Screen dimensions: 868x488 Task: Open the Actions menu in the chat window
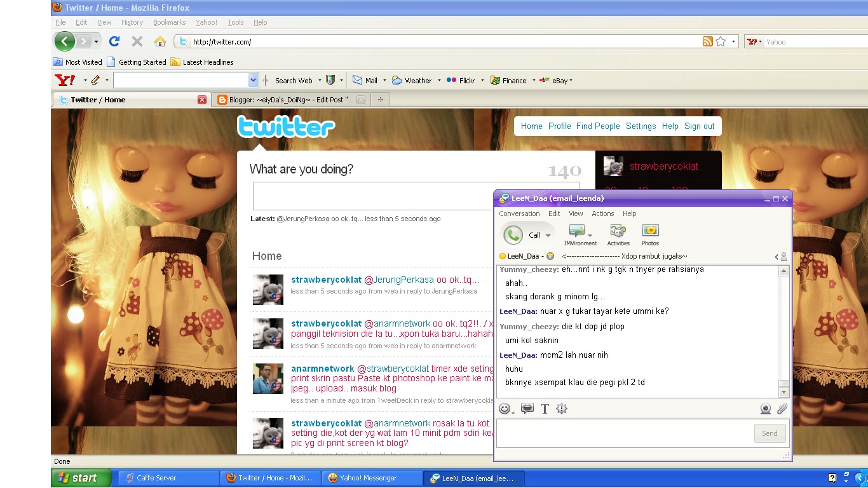tap(603, 213)
